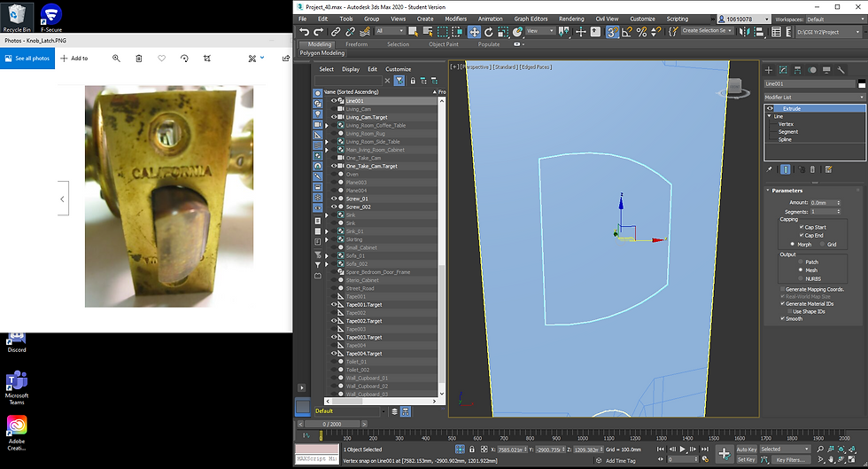Open the Modifier List dropdown
Screen dimensions: 868x469
click(x=814, y=97)
